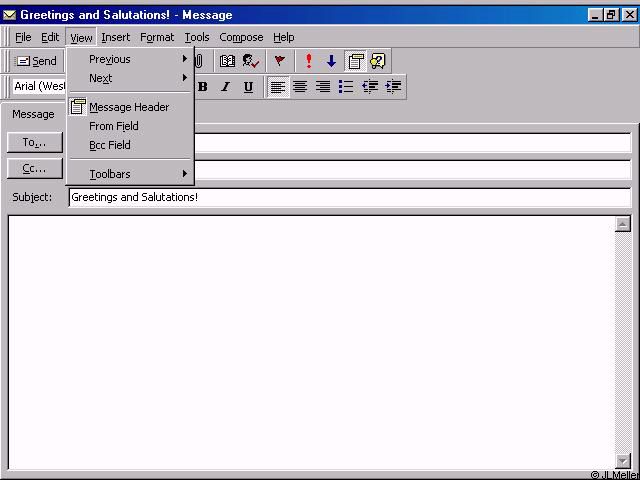The image size is (640, 480).
Task: Click the envelope icon in title bar
Action: [9, 15]
